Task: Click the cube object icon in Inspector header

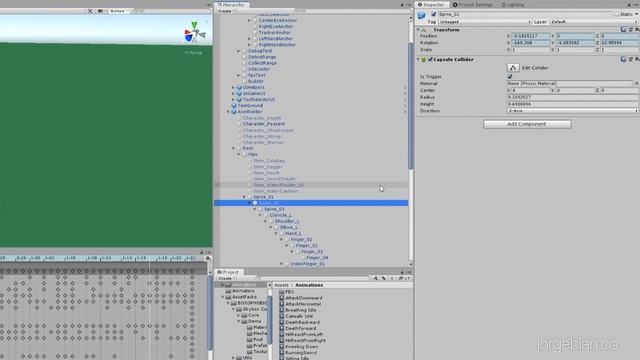Action: [421, 16]
